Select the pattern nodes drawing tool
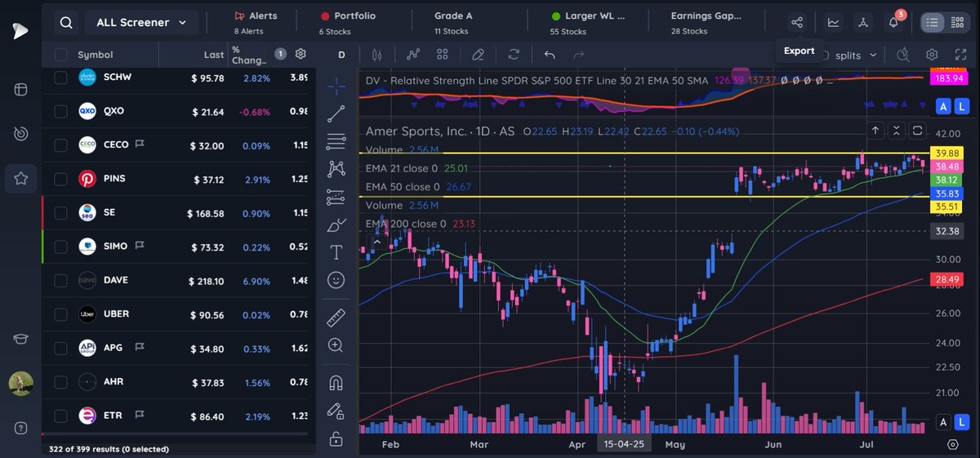Screen dimensions: 980x458 coord(336,169)
